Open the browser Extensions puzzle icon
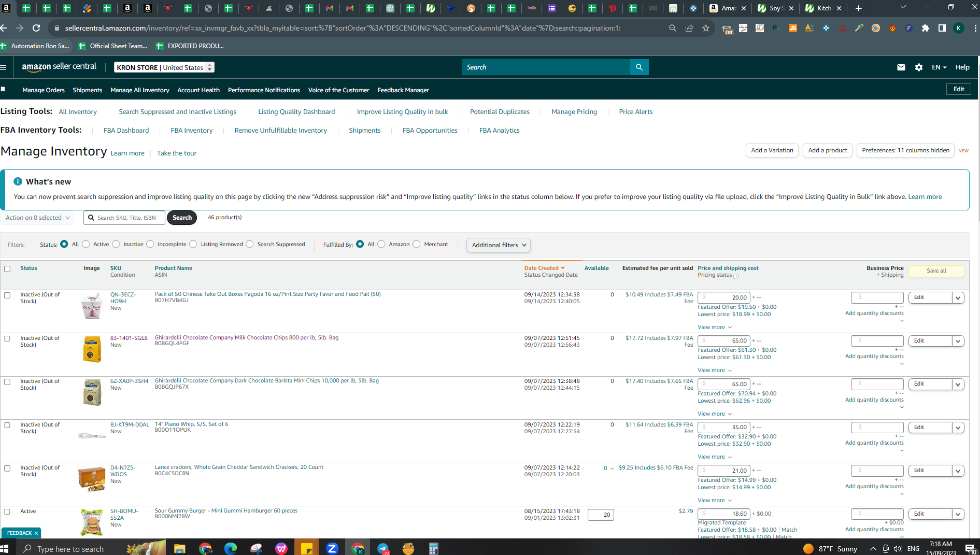 pyautogui.click(x=926, y=28)
